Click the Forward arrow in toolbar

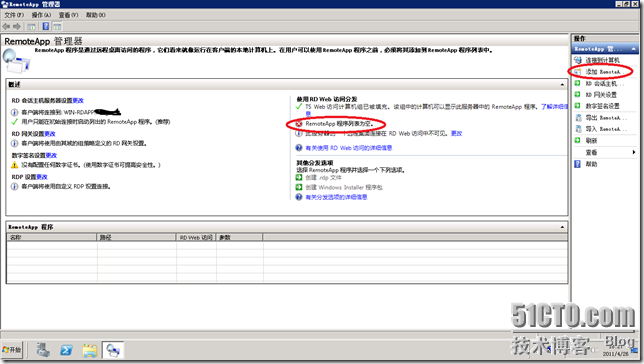pos(17,27)
